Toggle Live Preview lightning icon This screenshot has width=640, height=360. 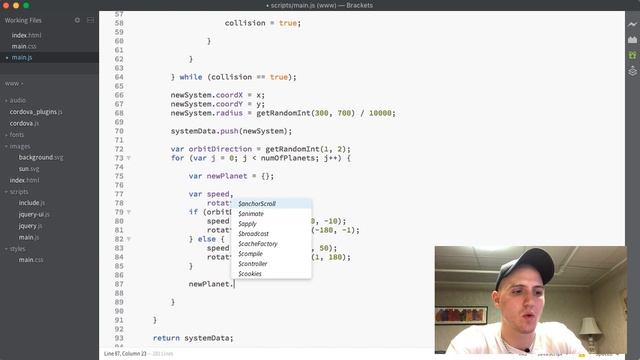pos(632,24)
